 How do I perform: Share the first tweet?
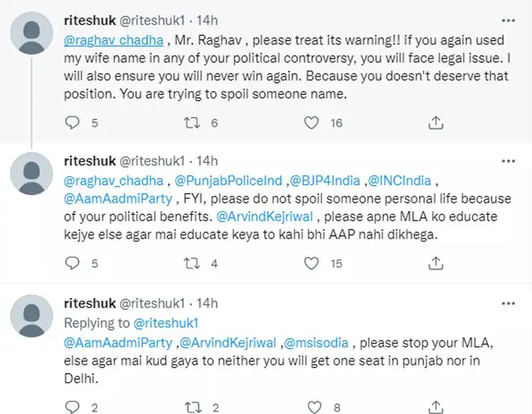tap(436, 122)
